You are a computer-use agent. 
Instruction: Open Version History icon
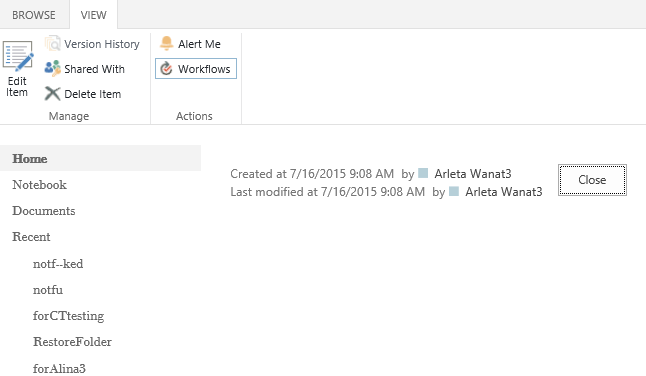click(52, 44)
